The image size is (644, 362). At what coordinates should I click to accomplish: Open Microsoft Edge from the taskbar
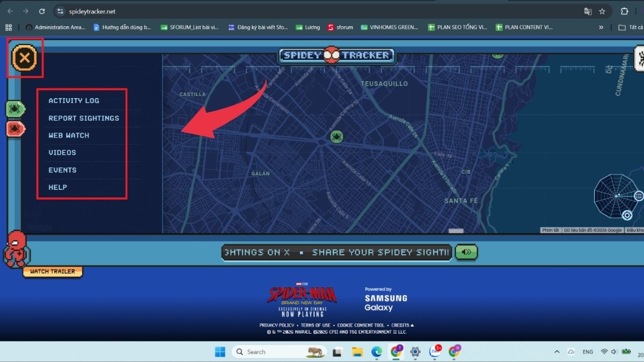click(x=377, y=352)
